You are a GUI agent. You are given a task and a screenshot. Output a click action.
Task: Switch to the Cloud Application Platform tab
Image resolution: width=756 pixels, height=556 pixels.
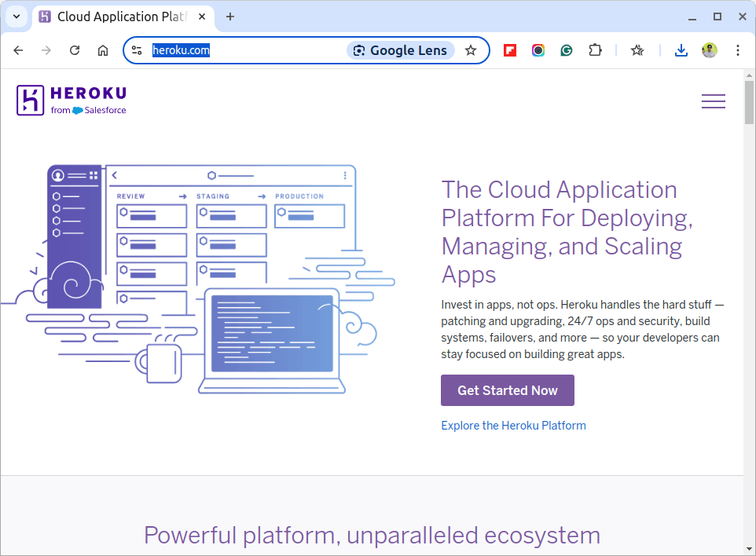click(x=122, y=16)
